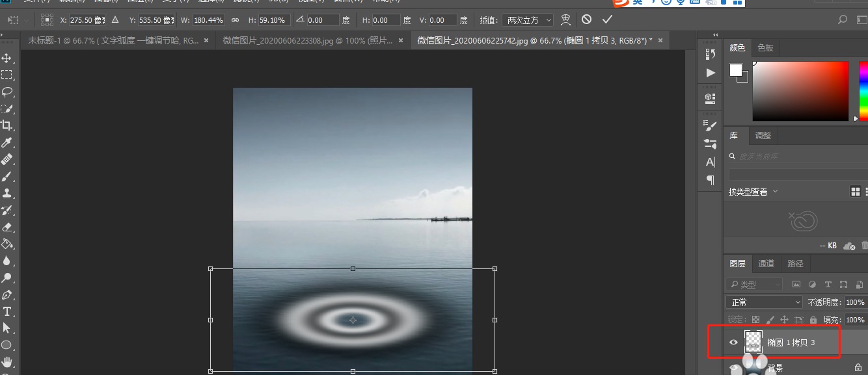Open the 调整 adjustments tab
Image resolution: width=868 pixels, height=375 pixels.
pyautogui.click(x=763, y=136)
